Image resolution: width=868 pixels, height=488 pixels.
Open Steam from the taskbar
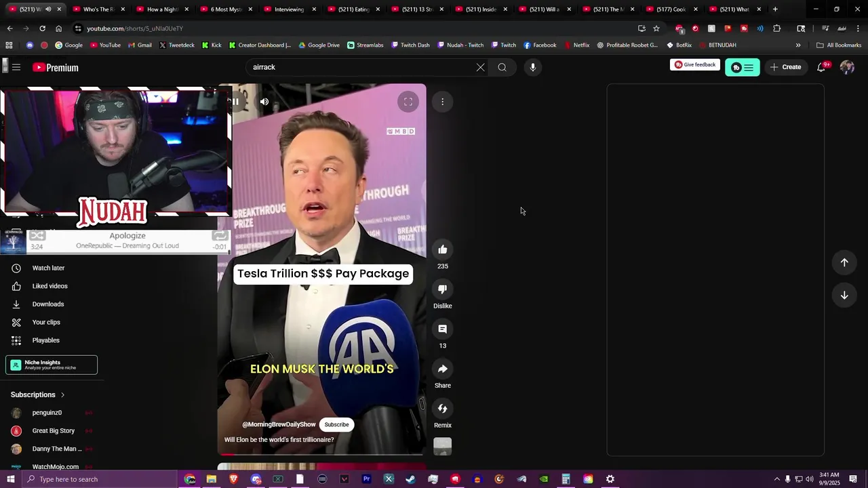coord(410,479)
